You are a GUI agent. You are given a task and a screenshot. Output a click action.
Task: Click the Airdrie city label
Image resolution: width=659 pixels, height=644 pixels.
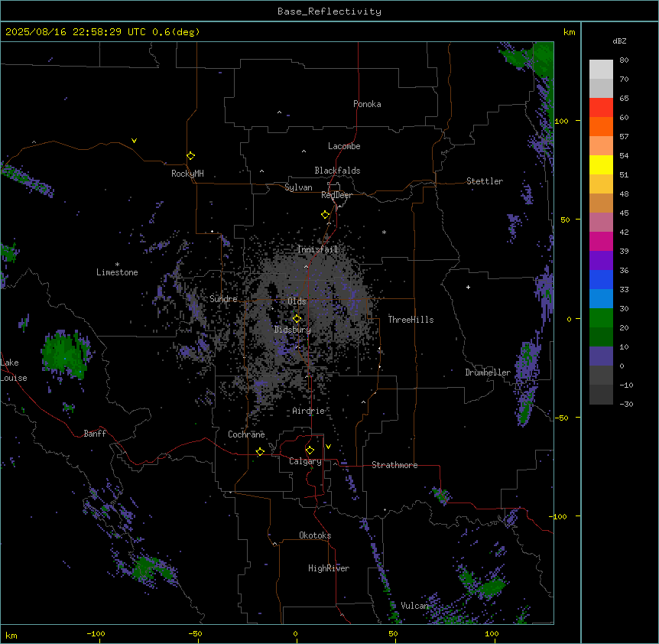click(x=308, y=410)
